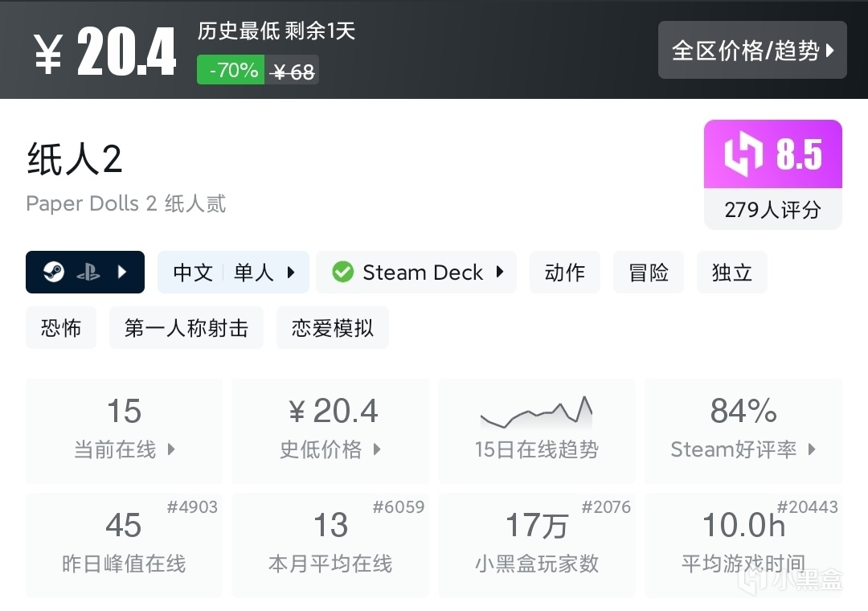Click the -70% discount badge
The width and height of the screenshot is (868, 611).
click(231, 71)
